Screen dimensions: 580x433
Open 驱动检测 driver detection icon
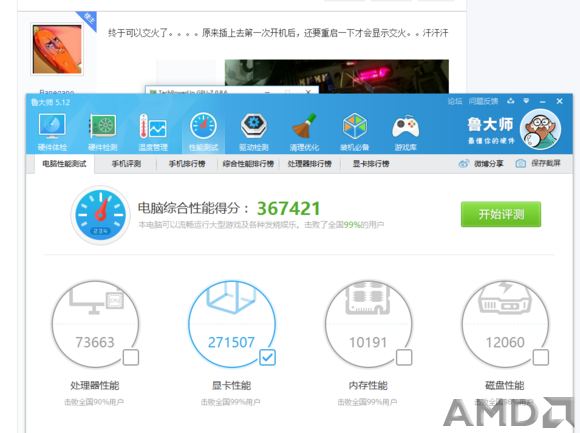coord(253,132)
